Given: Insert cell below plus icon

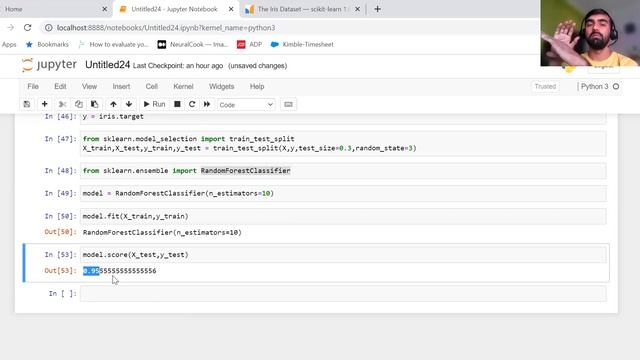Looking at the screenshot, I should pos(44,104).
